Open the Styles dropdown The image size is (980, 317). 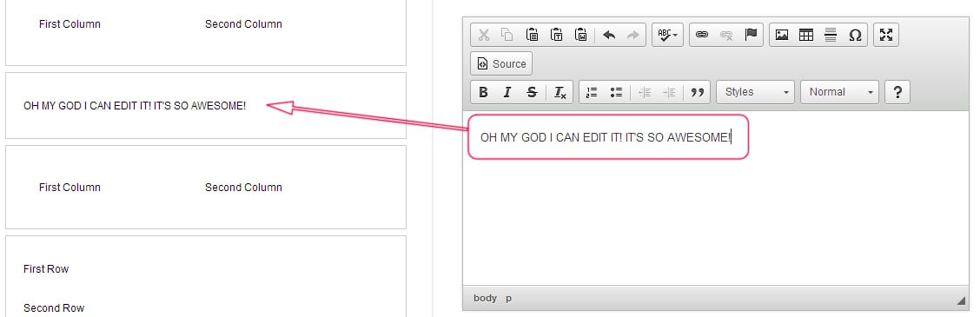(756, 92)
